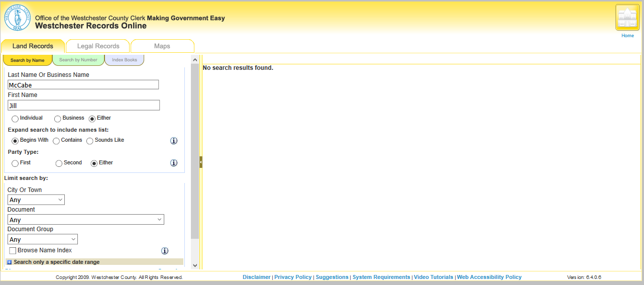Select the Search by Number tab
Screen dimensions: 644x285
[x=78, y=60]
